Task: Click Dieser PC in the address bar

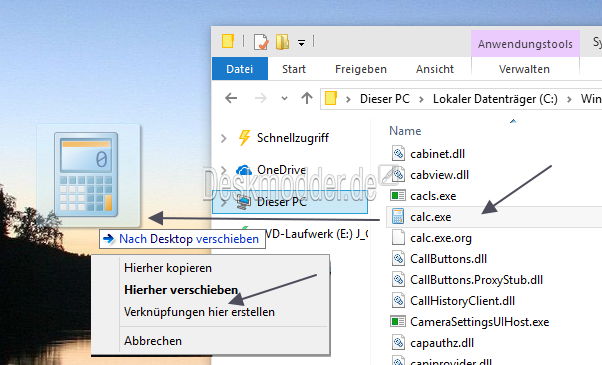Action: point(385,99)
